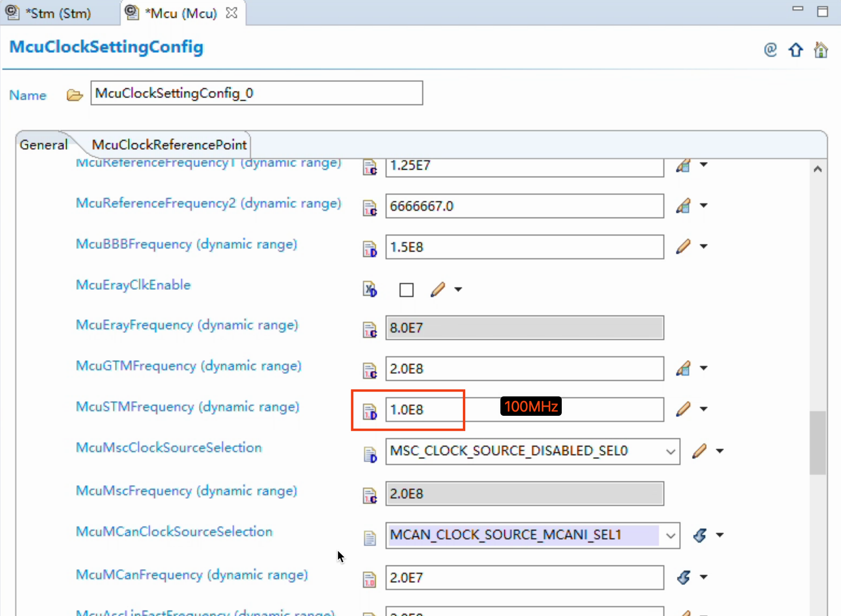
Task: Expand arrow menu next to McuErayClkEnable pencil
Action: click(458, 289)
